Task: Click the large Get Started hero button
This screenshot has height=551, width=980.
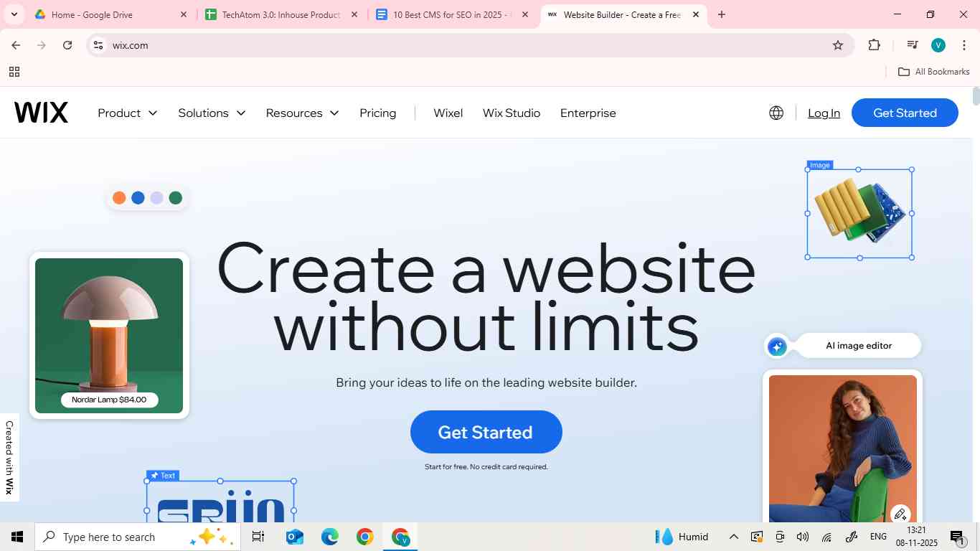Action: point(486,432)
